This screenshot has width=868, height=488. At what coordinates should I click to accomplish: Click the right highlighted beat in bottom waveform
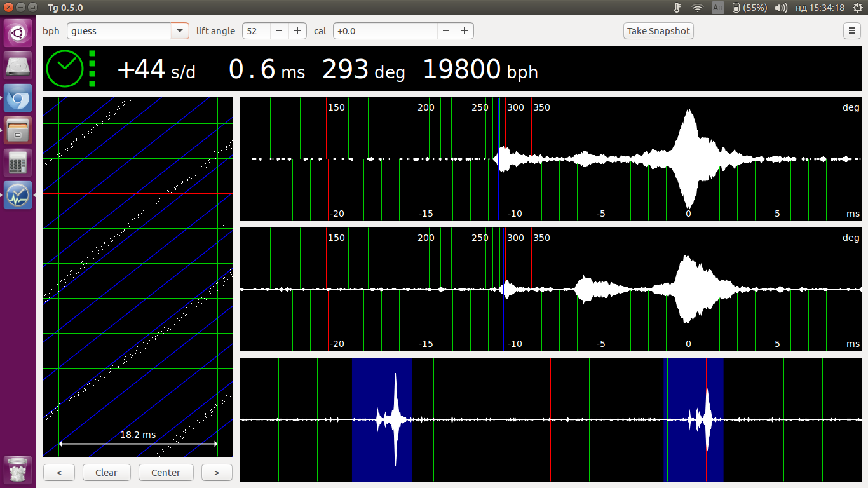pos(693,419)
